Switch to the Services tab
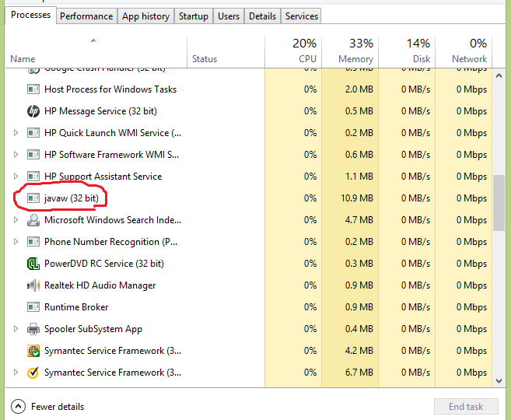Viewport: 511px width, 420px height. 302,16
